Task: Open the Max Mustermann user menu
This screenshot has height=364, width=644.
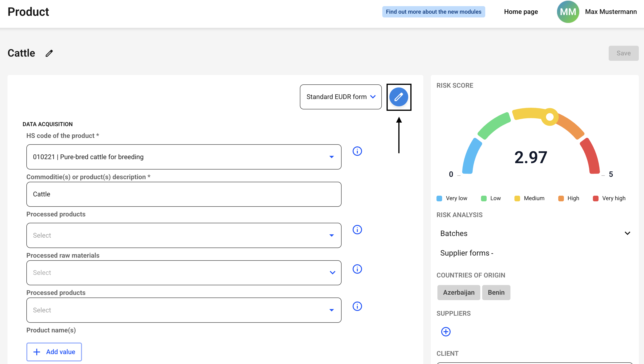Action: [x=611, y=12]
